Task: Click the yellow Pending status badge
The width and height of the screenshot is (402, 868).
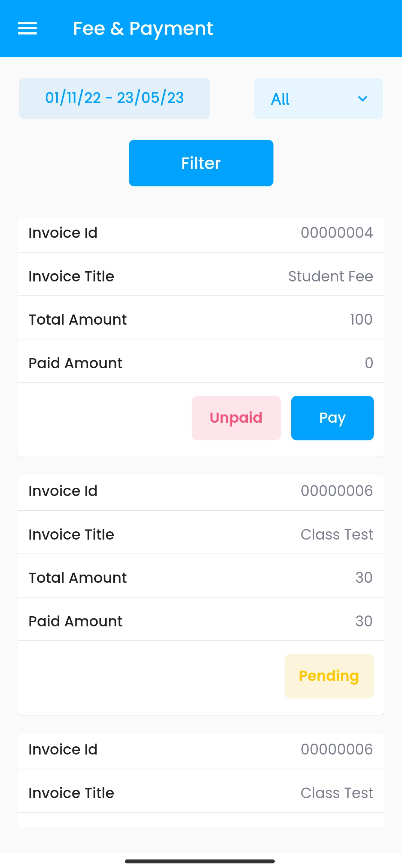Action: tap(329, 676)
